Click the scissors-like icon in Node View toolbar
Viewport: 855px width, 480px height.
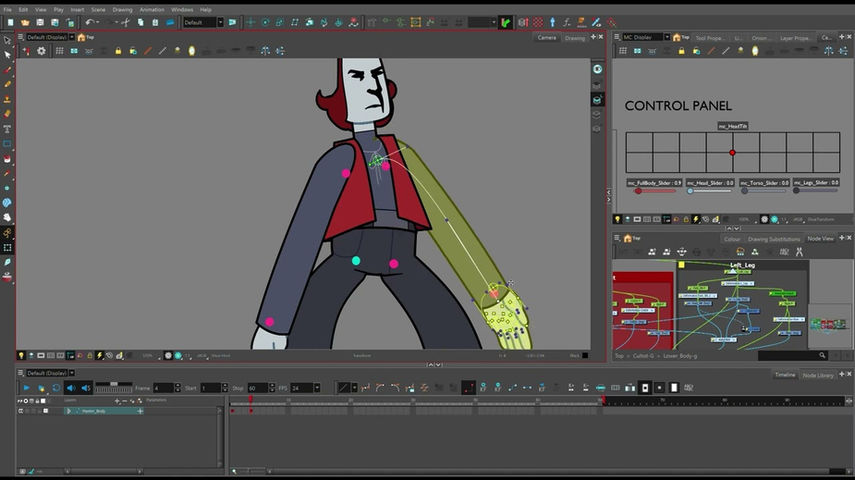[x=799, y=251]
